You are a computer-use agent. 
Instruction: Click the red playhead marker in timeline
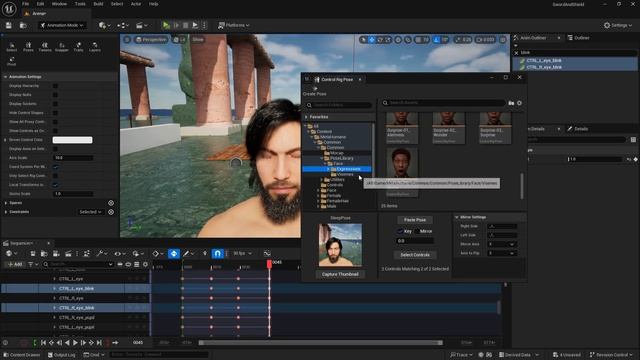coord(269,264)
